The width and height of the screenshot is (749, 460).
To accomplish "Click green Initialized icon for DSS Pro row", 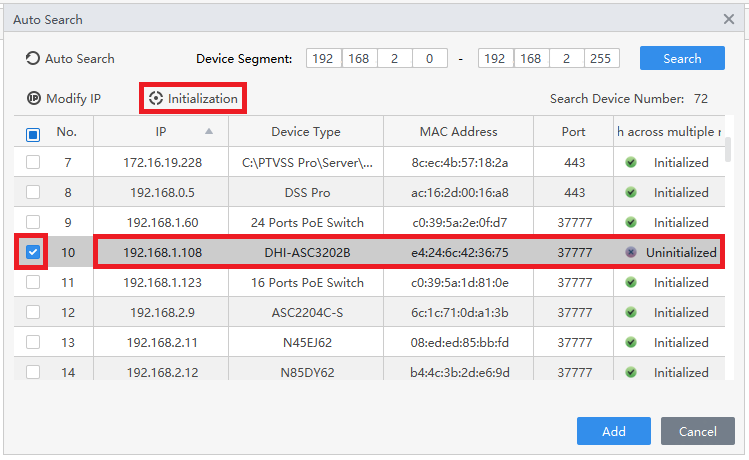I will pos(631,192).
